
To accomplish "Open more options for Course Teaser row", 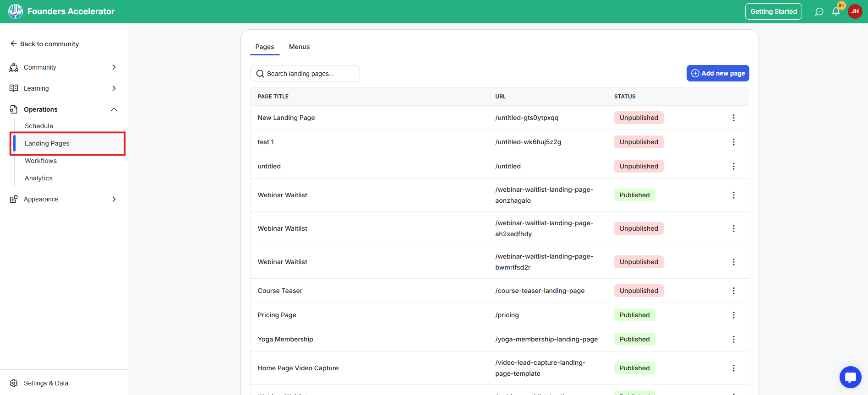I will pyautogui.click(x=733, y=291).
